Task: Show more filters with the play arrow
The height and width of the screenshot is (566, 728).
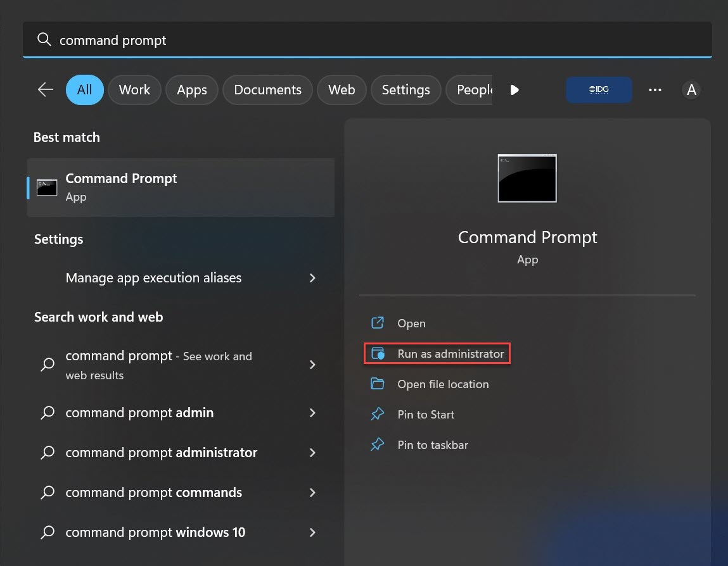Action: [514, 89]
